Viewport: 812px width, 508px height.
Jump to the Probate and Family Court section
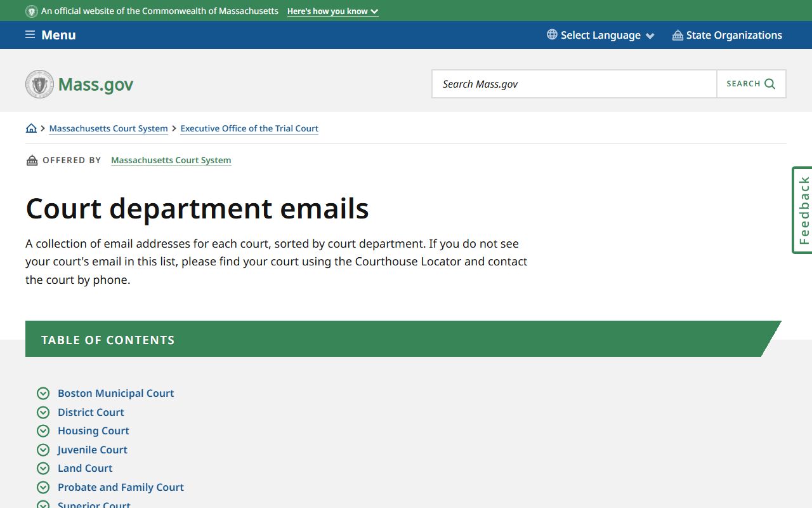coord(121,487)
